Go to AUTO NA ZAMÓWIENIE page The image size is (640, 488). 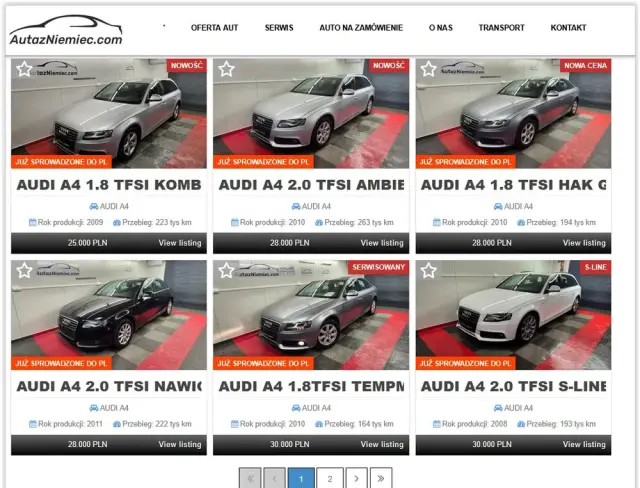(361, 28)
